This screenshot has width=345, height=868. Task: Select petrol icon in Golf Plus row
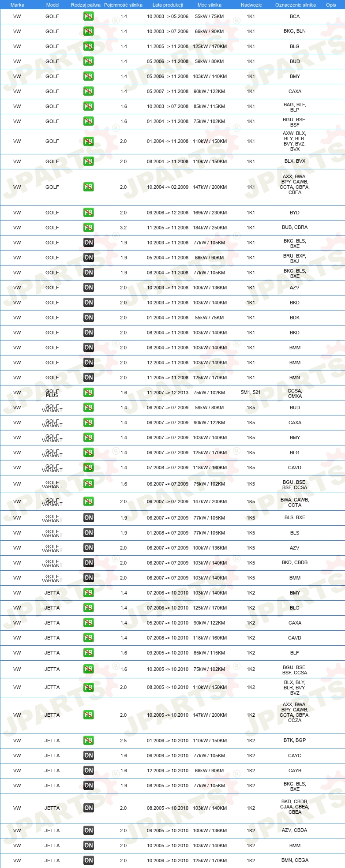(89, 393)
